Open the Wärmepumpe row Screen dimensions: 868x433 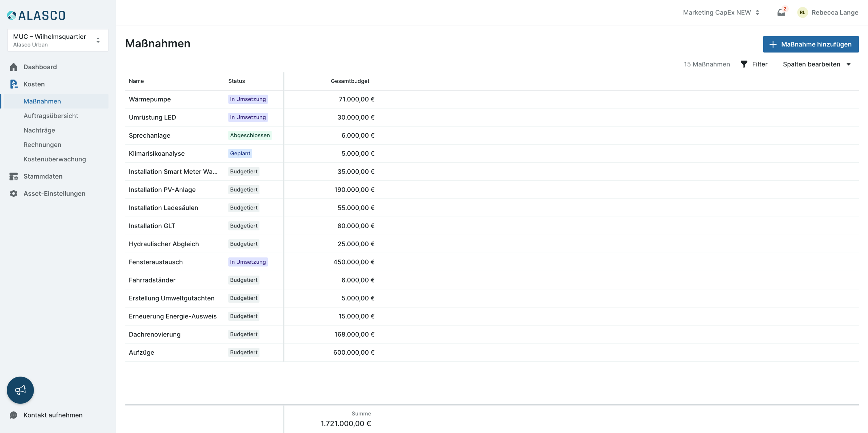[x=150, y=99]
